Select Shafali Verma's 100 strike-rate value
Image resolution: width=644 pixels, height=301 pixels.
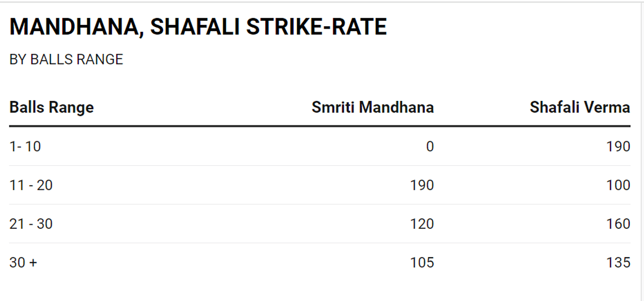618,185
